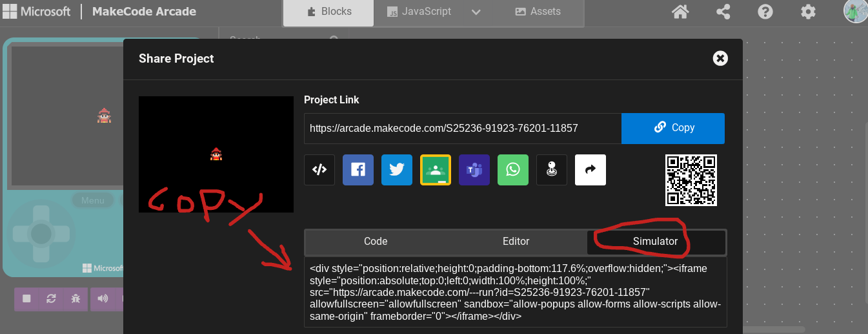Toggle simulator debug mode bug icon

[76, 298]
